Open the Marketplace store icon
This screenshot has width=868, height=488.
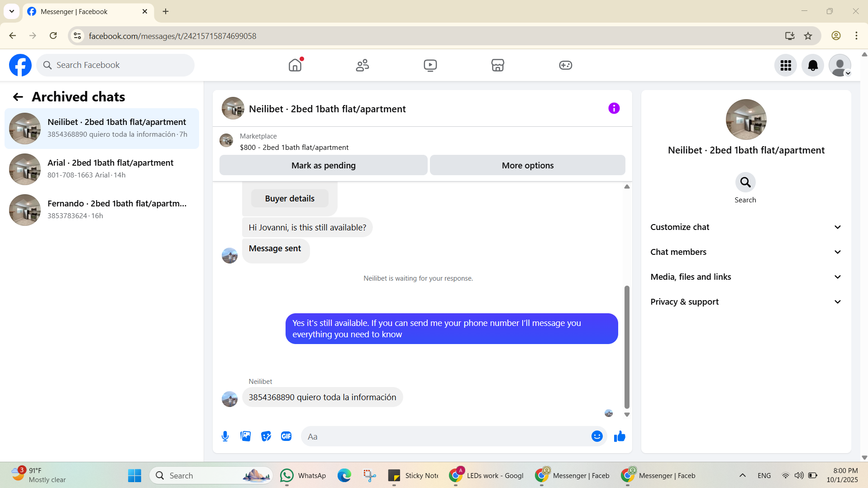(x=498, y=65)
